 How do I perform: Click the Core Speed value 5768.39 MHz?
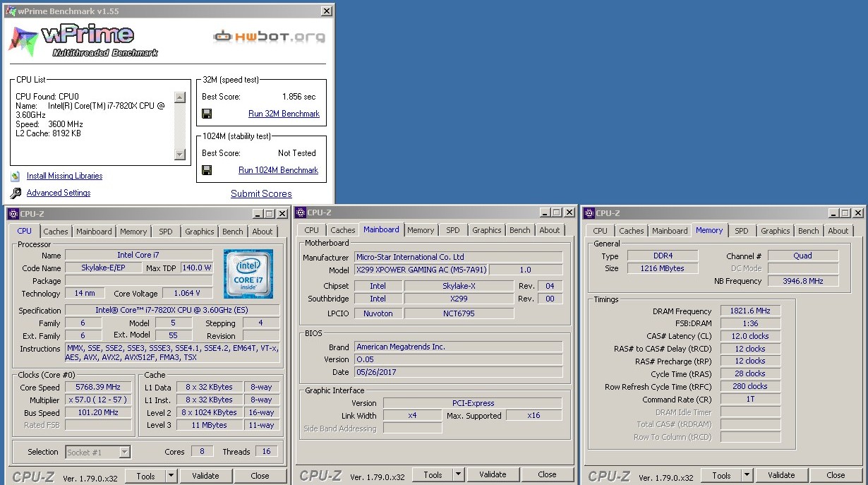(98, 388)
